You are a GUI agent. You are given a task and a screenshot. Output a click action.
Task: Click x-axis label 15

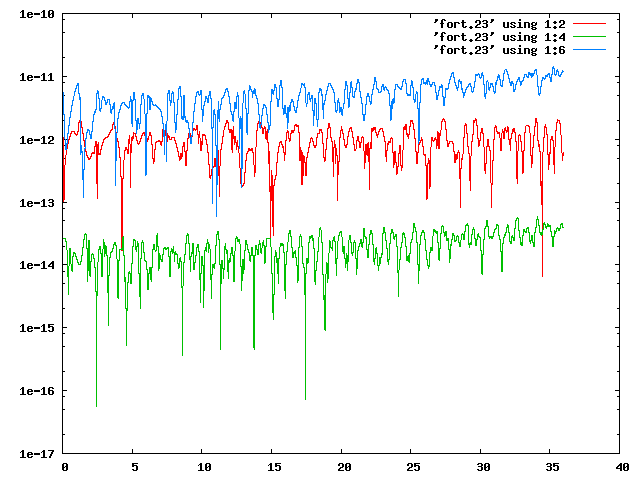click(x=274, y=467)
